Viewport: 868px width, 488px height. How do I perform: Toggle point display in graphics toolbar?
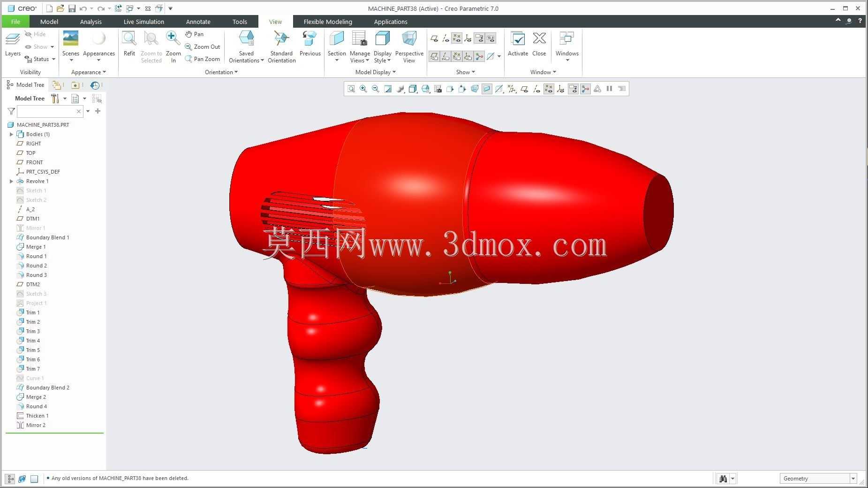(x=549, y=89)
